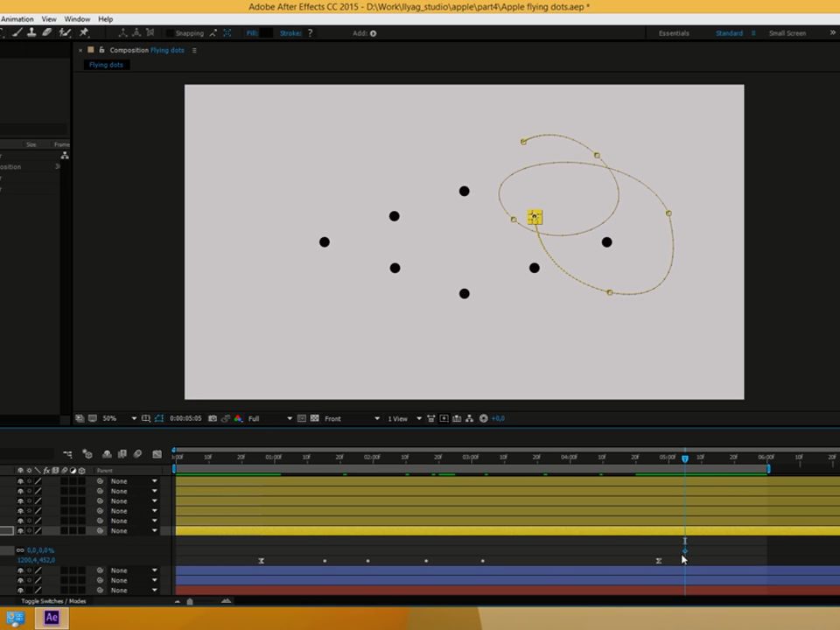Select the Brush tool
Image resolution: width=840 pixels, height=630 pixels.
click(17, 32)
